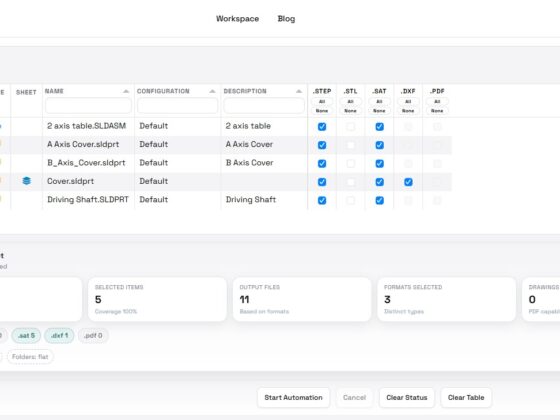The image size is (560, 420).
Task: Uncheck .STEP for Cover.sldprt
Action: tap(322, 182)
